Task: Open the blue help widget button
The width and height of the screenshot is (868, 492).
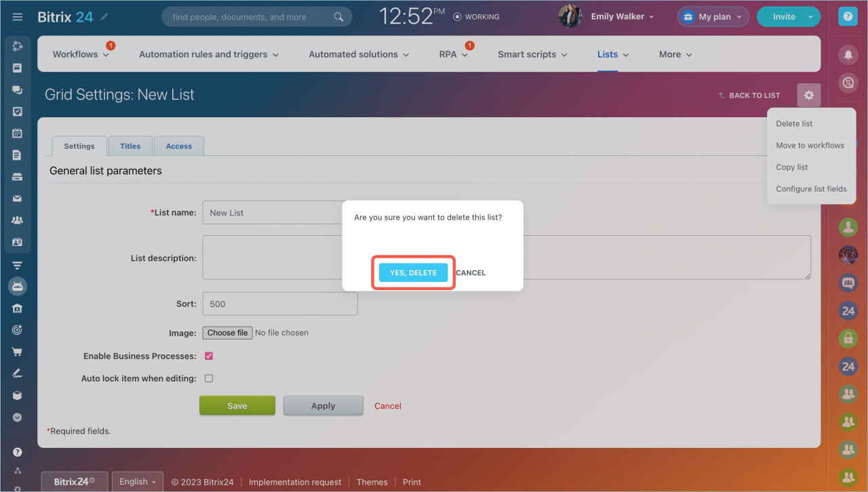Action: 848,16
